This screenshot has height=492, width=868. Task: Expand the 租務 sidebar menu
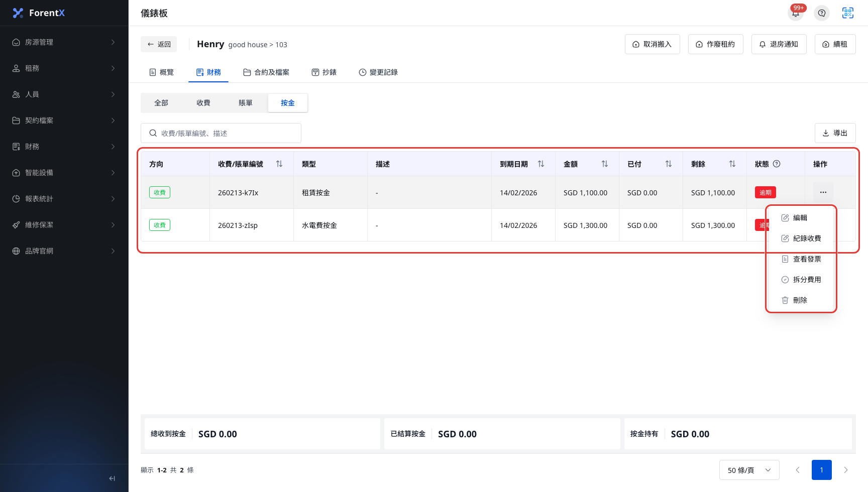(x=64, y=68)
